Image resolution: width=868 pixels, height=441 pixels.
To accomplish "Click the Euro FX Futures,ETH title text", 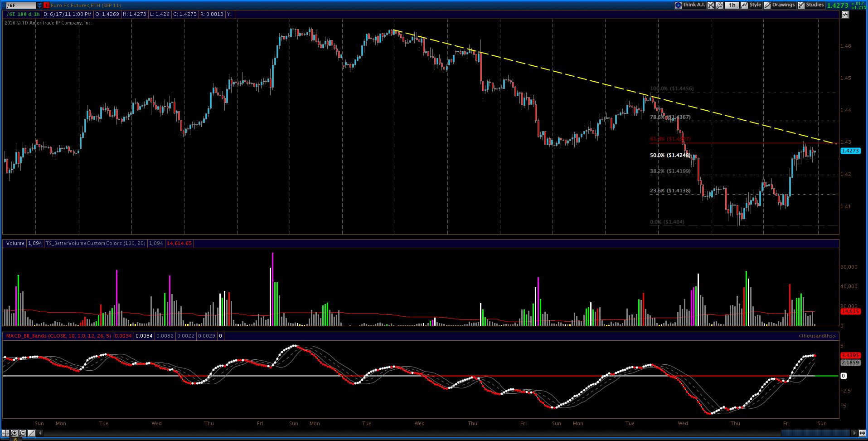I will click(x=86, y=5).
